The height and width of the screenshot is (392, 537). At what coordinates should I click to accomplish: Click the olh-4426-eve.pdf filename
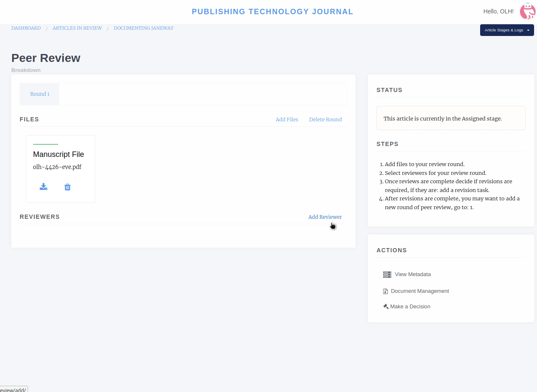coord(57,167)
